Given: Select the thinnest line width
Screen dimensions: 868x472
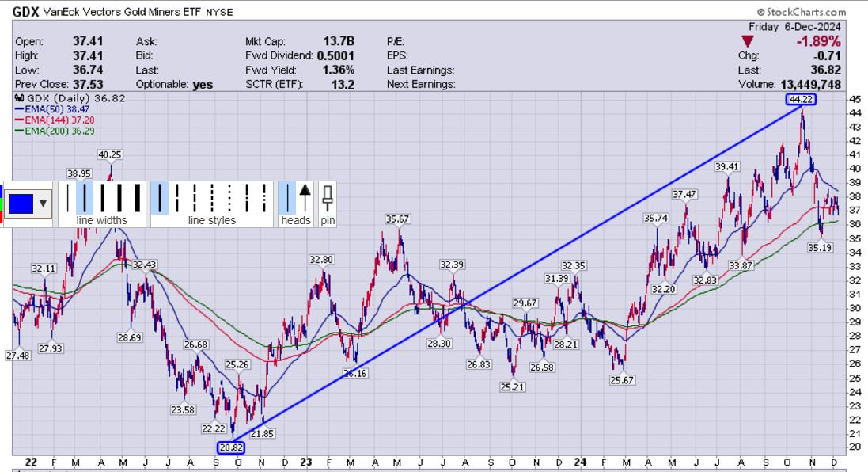Looking at the screenshot, I should tap(67, 198).
